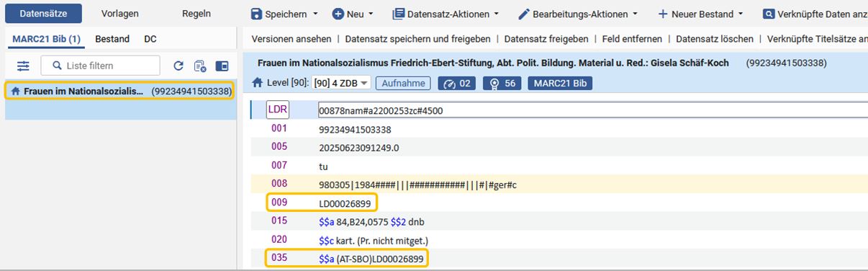Viewport: 868px width, 271px height.
Task: Click the 015 field tag
Action: click(x=279, y=221)
